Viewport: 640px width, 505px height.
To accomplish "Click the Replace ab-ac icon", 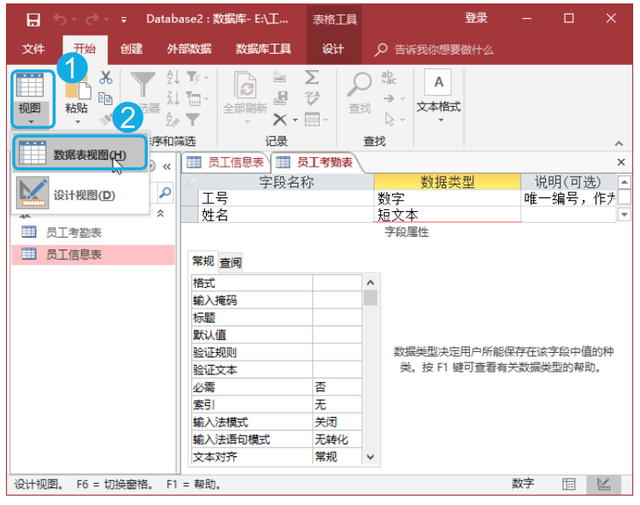I will coord(389,77).
